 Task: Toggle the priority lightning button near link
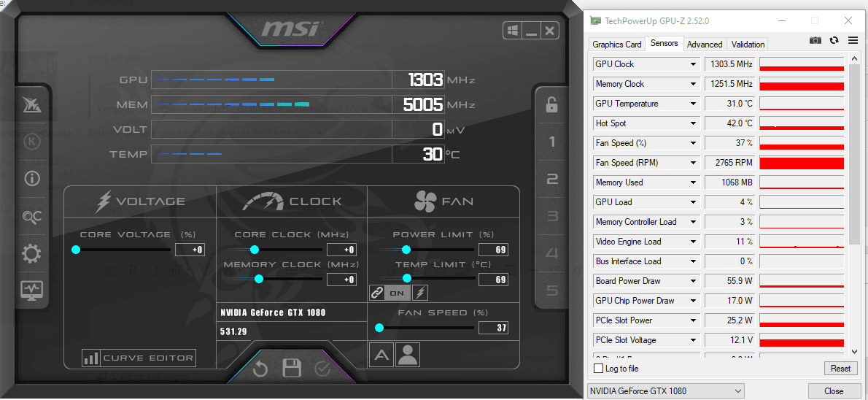(420, 293)
